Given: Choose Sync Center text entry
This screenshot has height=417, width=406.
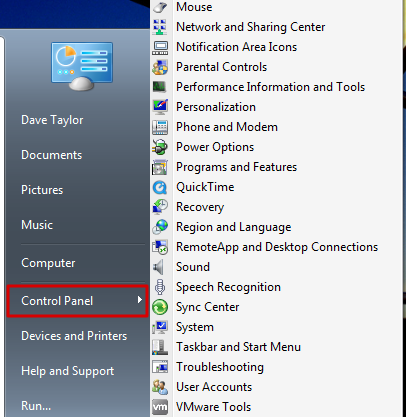Looking at the screenshot, I should tap(208, 307).
